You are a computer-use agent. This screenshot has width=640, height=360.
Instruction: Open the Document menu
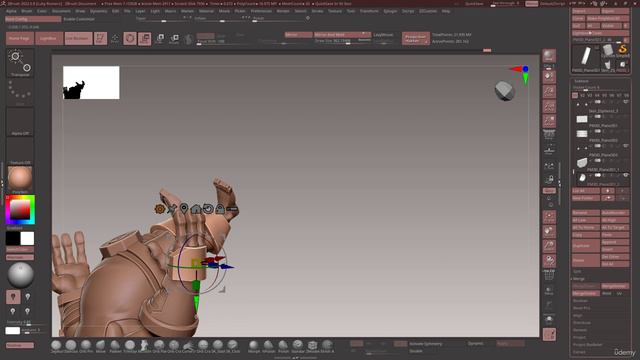click(x=61, y=11)
